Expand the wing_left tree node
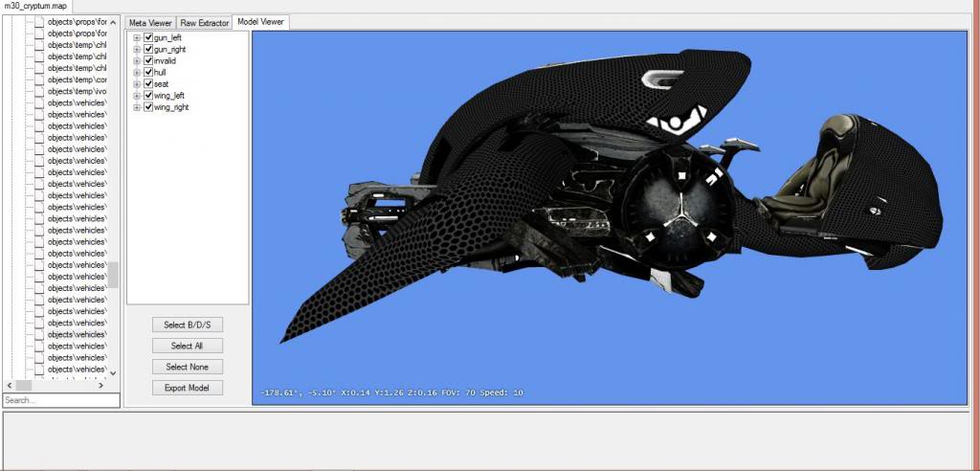Viewport: 980px width, 471px height. tap(137, 96)
